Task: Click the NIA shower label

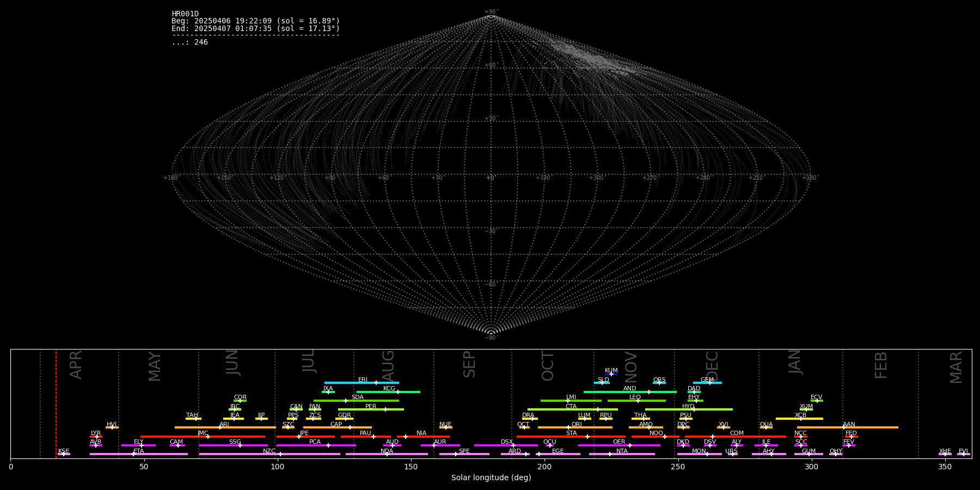Action: point(421,433)
